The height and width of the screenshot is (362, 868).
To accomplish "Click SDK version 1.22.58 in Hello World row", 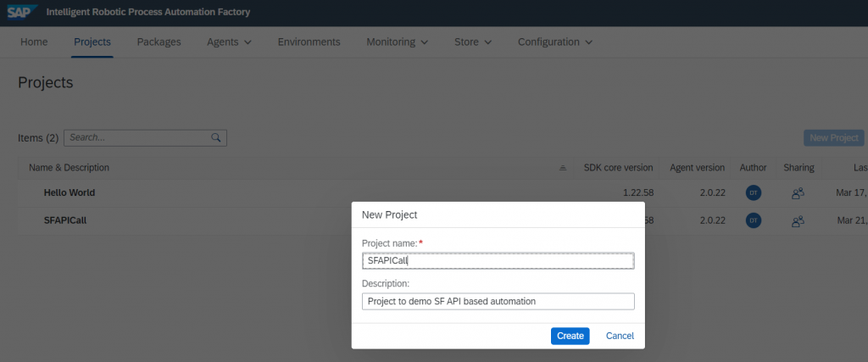I will click(638, 193).
